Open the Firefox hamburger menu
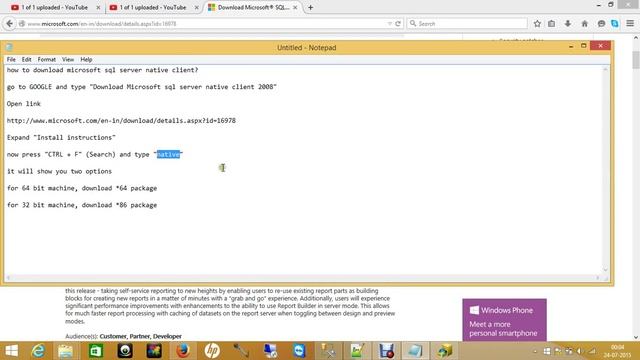The image size is (640, 360). tap(630, 24)
